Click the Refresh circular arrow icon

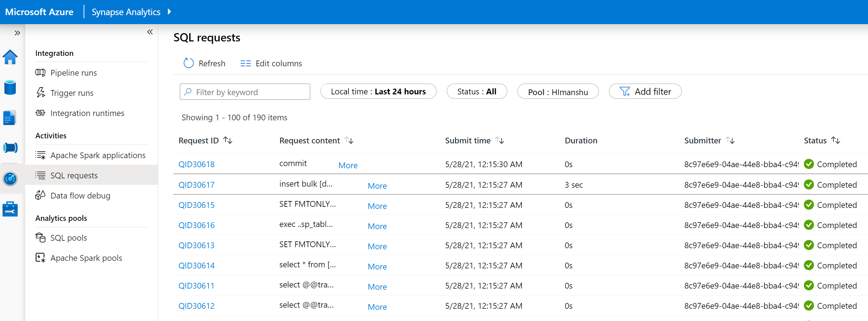point(188,63)
